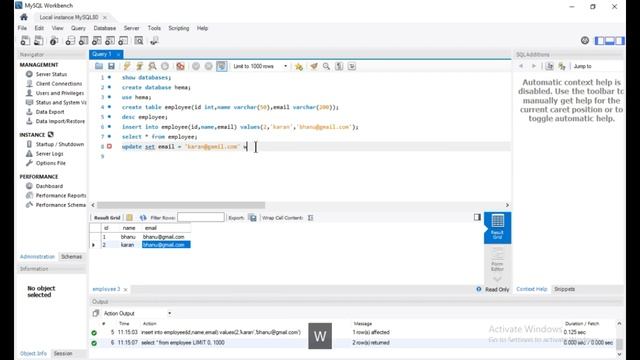The height and width of the screenshot is (360, 640).
Task: Refresh the result grid data
Action: [143, 218]
